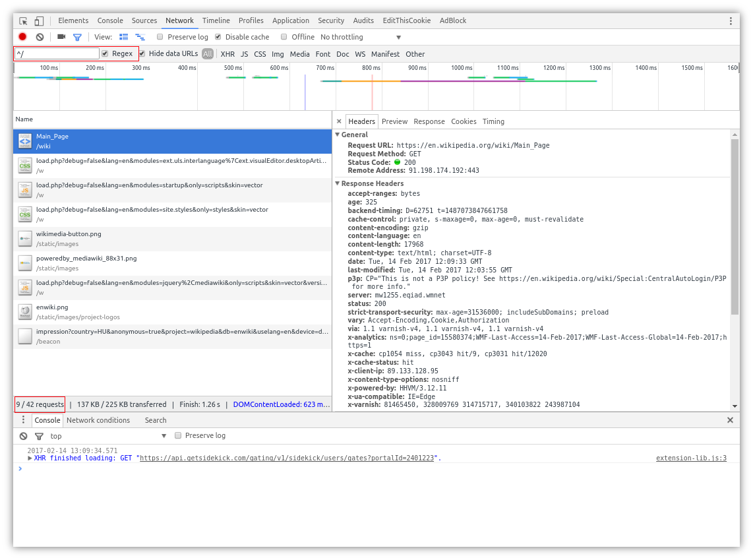Filter requests by Font type
Image resolution: width=753 pixels, height=560 pixels.
[x=322, y=54]
